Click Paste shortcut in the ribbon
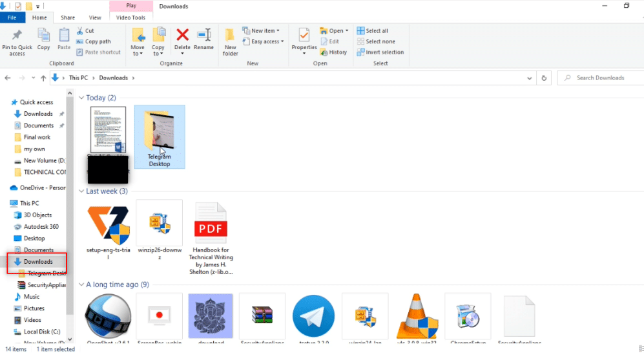 (x=99, y=52)
